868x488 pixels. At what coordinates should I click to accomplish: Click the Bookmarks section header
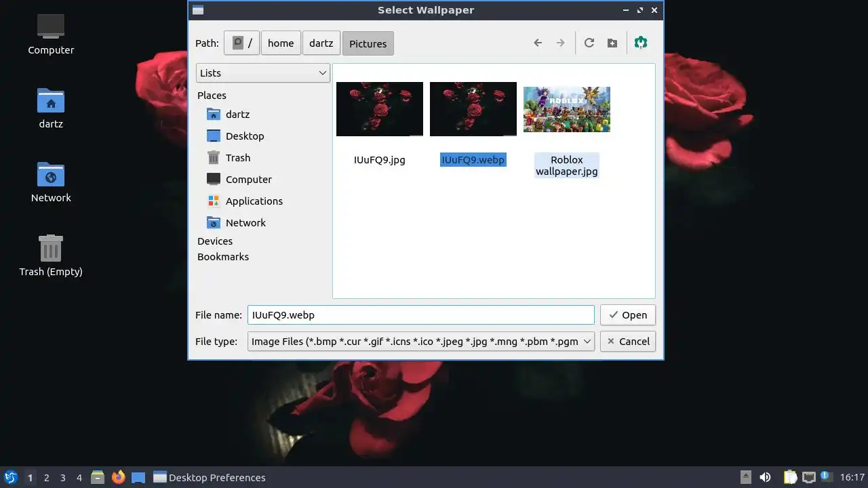click(223, 257)
